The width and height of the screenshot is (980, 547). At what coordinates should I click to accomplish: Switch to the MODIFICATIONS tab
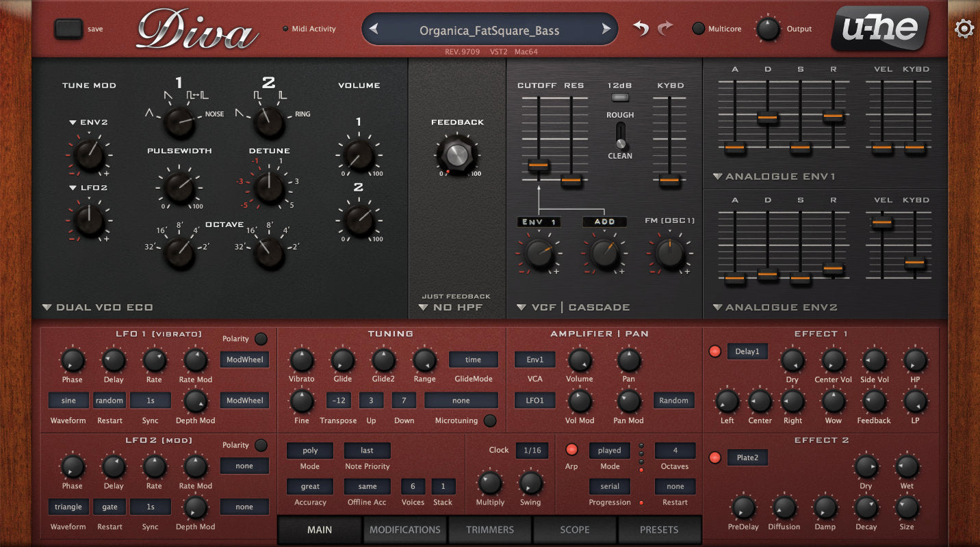tap(405, 530)
